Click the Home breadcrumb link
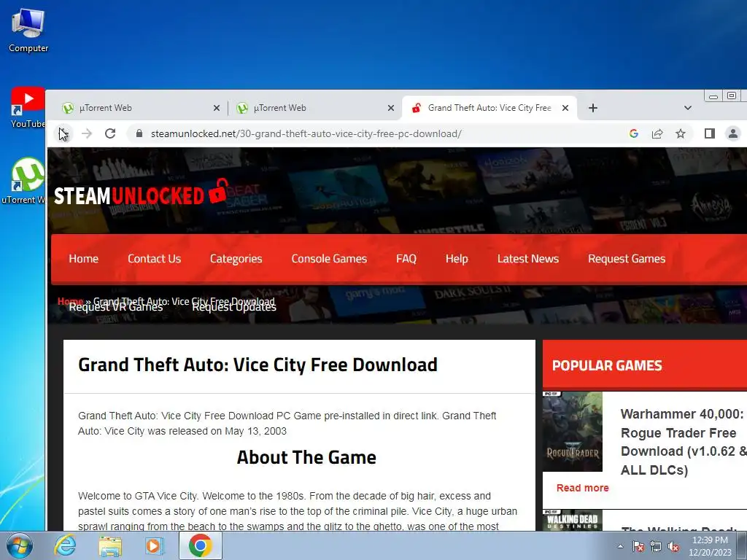 [x=70, y=301]
